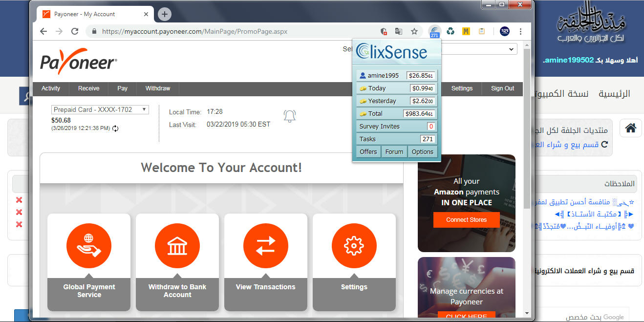The width and height of the screenshot is (644, 322).
Task: Click the secure padlock icon in address bar
Action: [x=95, y=31]
